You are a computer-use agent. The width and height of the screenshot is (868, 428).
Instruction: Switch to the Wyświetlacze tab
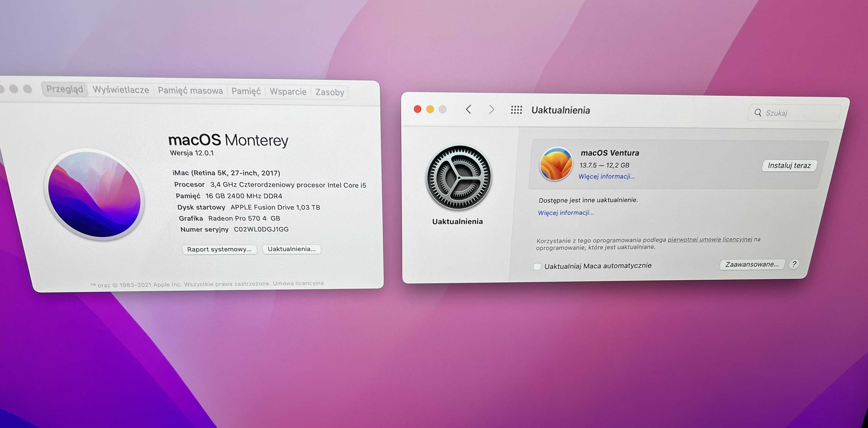121,90
